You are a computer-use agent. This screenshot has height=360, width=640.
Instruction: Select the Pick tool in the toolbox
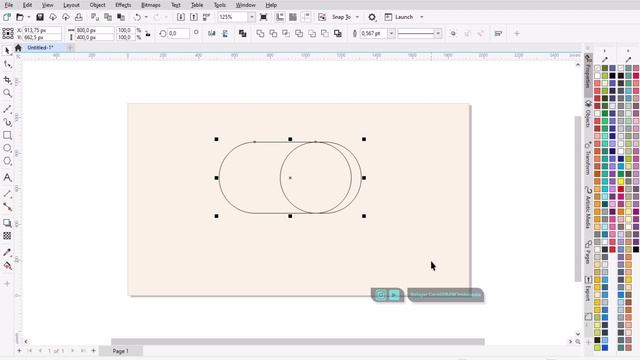[x=7, y=51]
